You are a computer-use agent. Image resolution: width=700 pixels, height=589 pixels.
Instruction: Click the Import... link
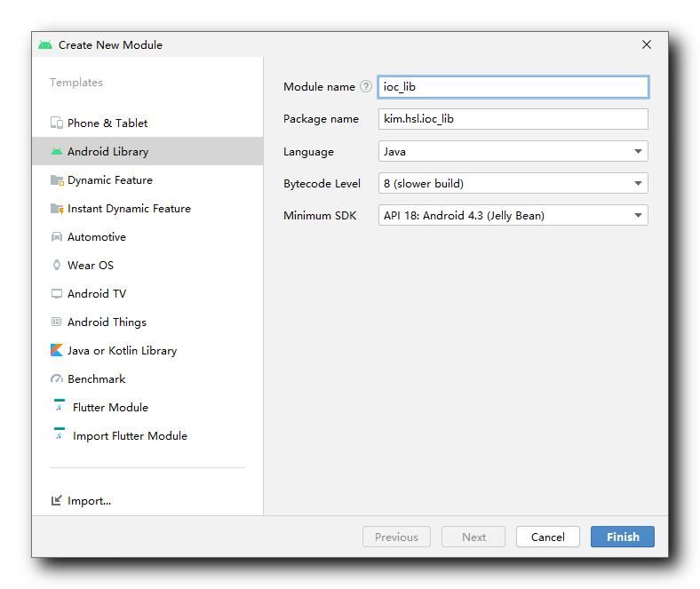pyautogui.click(x=90, y=501)
